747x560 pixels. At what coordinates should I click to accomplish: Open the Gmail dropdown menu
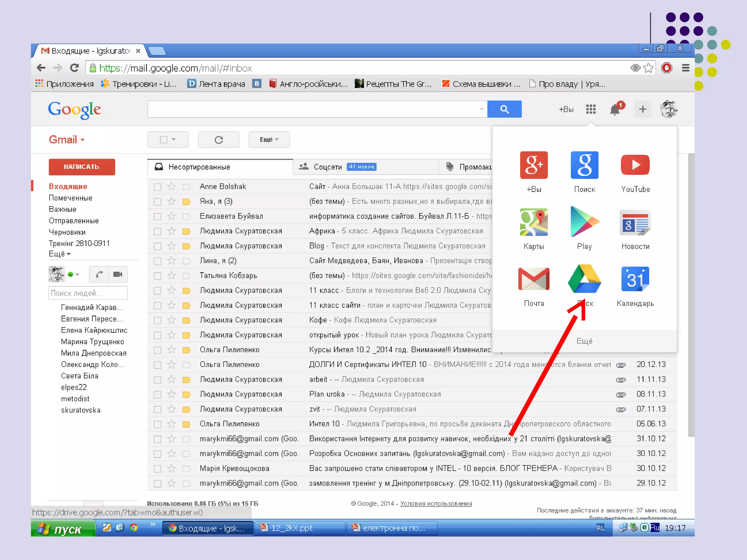click(67, 140)
